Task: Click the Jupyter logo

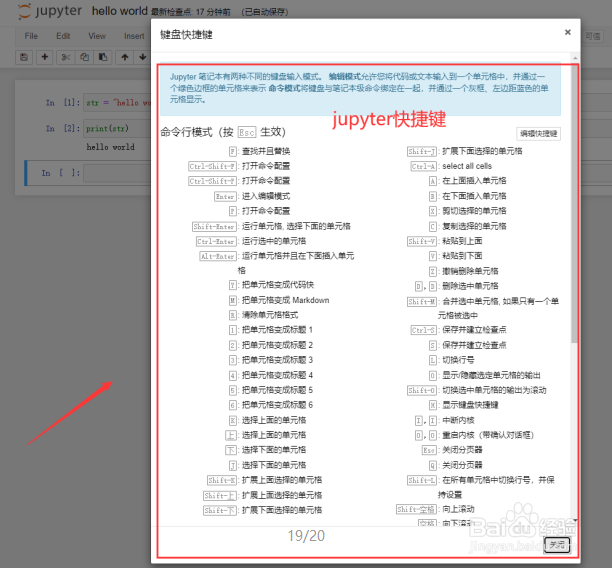Action: tap(50, 11)
